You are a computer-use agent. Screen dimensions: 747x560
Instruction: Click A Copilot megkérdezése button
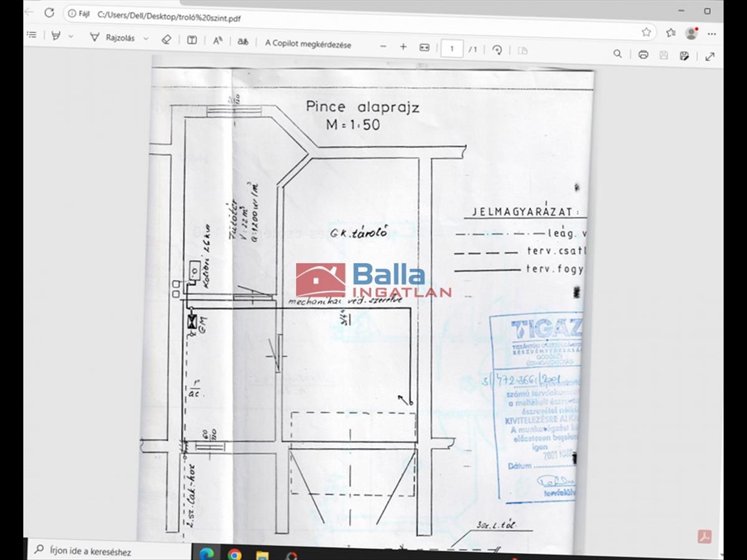pyautogui.click(x=308, y=44)
